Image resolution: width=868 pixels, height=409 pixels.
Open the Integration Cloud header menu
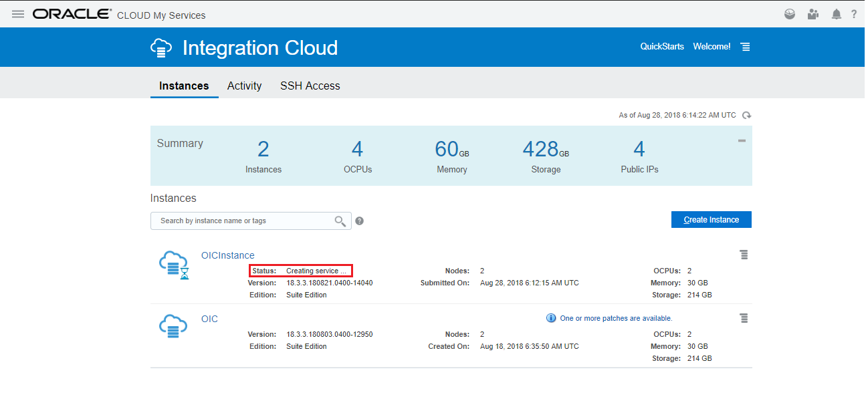[745, 47]
